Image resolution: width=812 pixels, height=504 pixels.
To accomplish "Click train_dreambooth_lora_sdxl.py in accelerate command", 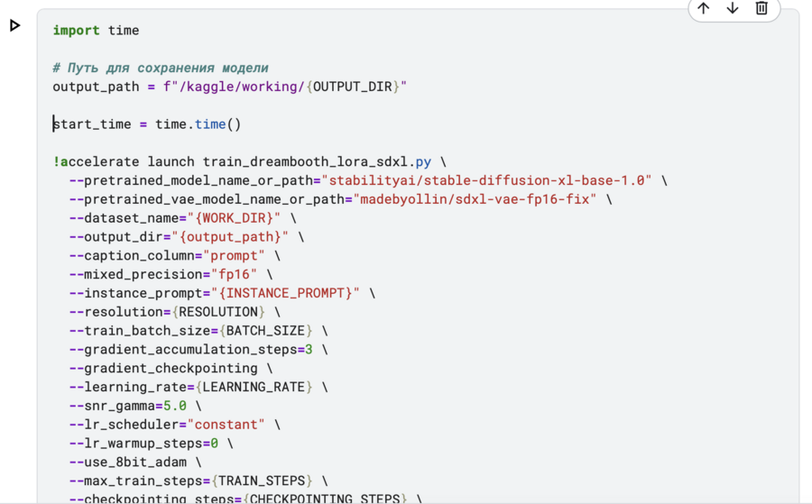I will point(317,161).
